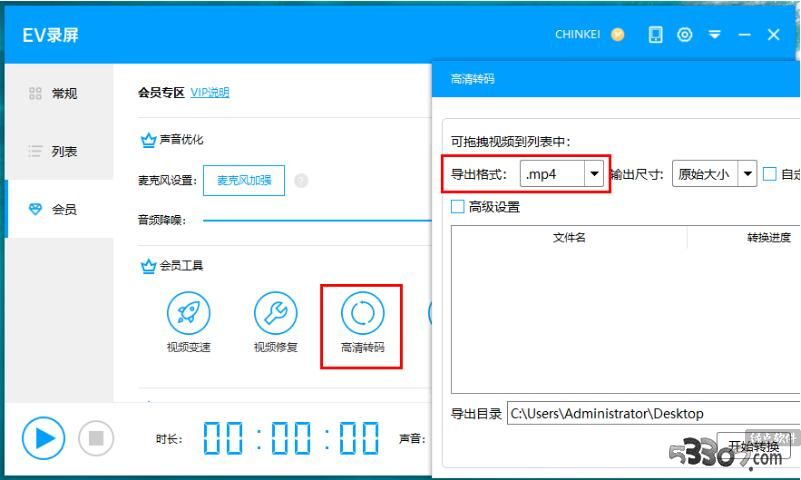The height and width of the screenshot is (480, 801).
Task: Click the 声音优化 crown icon
Action: (x=148, y=139)
